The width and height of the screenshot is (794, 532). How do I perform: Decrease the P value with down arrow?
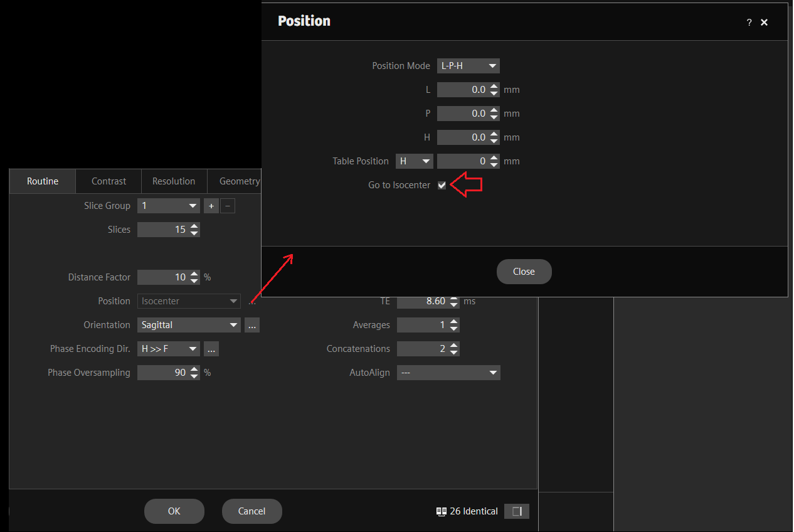pyautogui.click(x=494, y=117)
